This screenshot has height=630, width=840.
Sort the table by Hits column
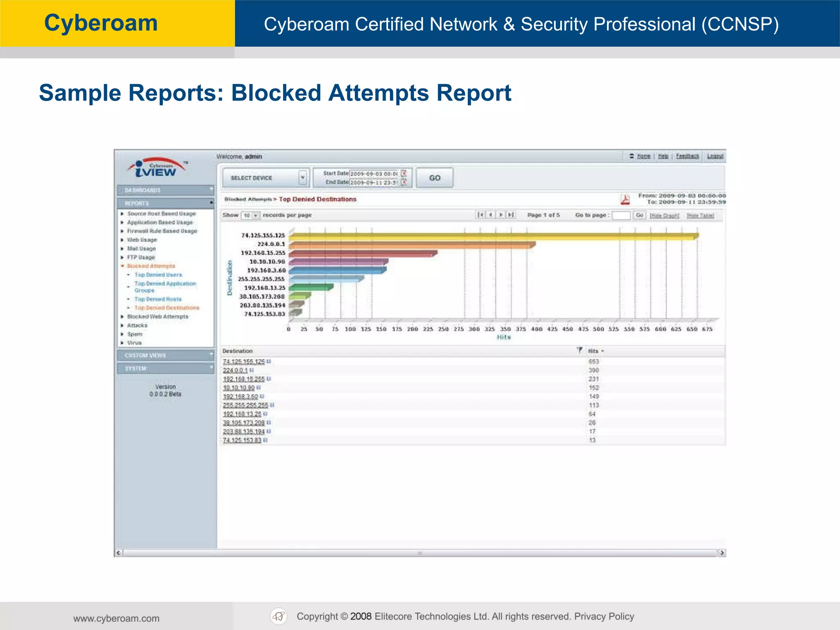(596, 351)
